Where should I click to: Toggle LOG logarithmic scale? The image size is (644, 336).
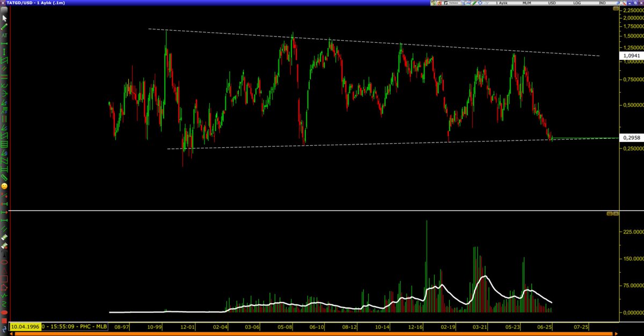pyautogui.click(x=577, y=3)
